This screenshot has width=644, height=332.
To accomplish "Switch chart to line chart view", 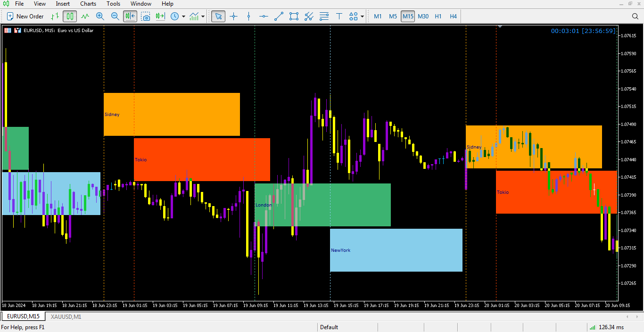I will coord(85,16).
